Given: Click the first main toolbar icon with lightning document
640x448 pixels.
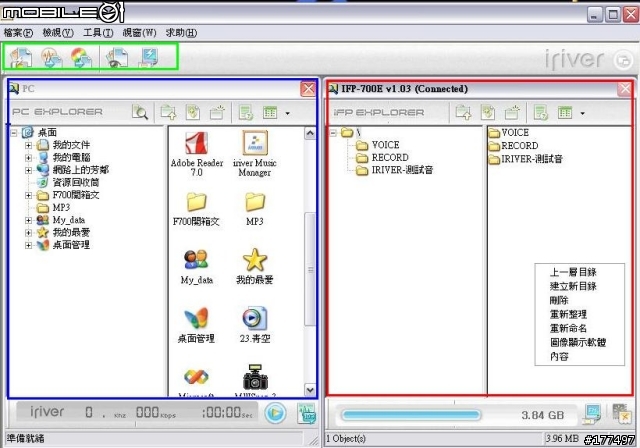Looking at the screenshot, I should [21, 57].
